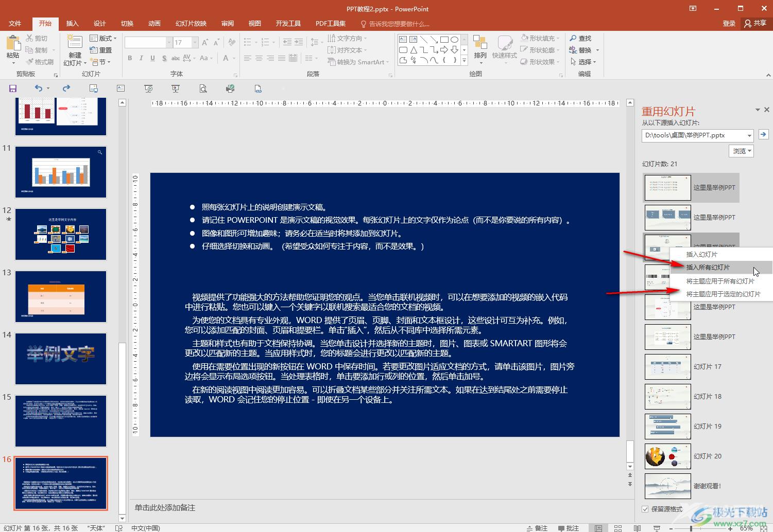Click the Tell me what you want search box
The height and width of the screenshot is (532, 773).
coord(395,24)
